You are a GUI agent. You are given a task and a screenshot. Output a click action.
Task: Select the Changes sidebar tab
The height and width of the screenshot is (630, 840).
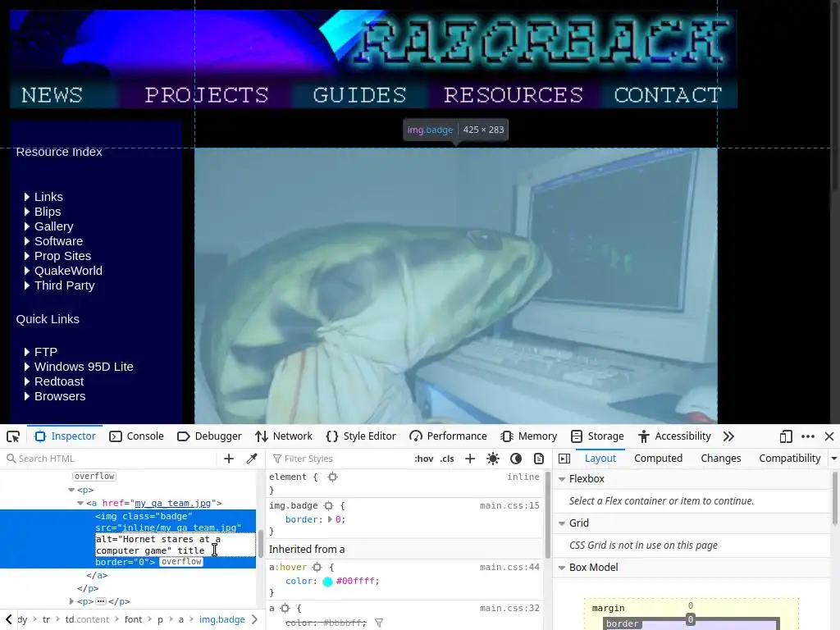coord(721,459)
